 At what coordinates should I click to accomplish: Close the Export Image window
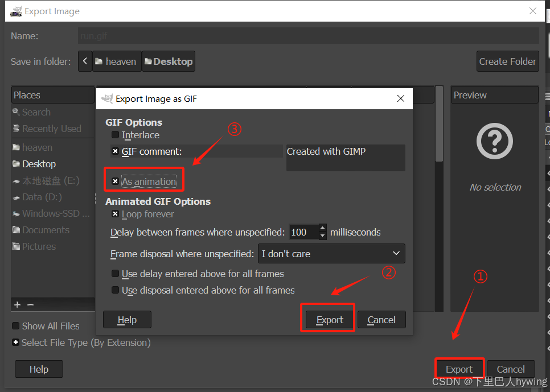533,11
